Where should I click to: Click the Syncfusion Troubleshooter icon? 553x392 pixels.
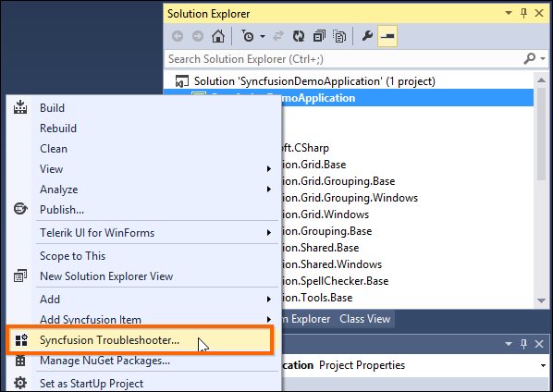point(21,340)
